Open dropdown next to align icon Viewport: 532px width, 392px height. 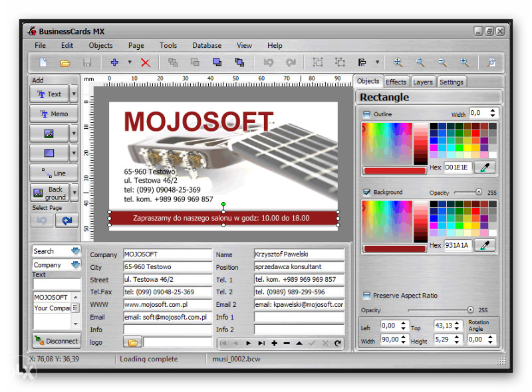tap(377, 62)
